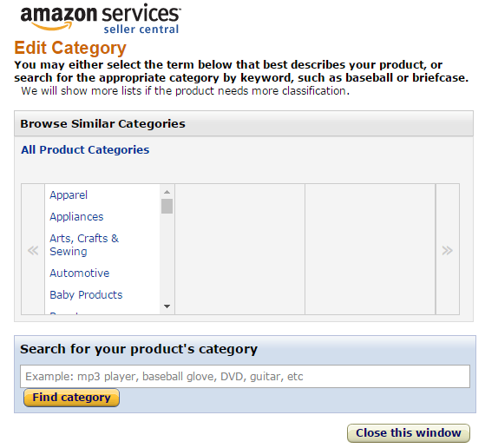Click the Browse Similar Categories header
This screenshot has width=485, height=448.
tap(102, 124)
